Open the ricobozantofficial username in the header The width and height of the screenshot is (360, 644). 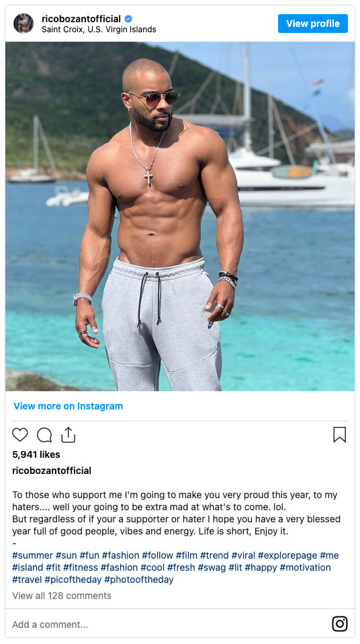[x=81, y=18]
